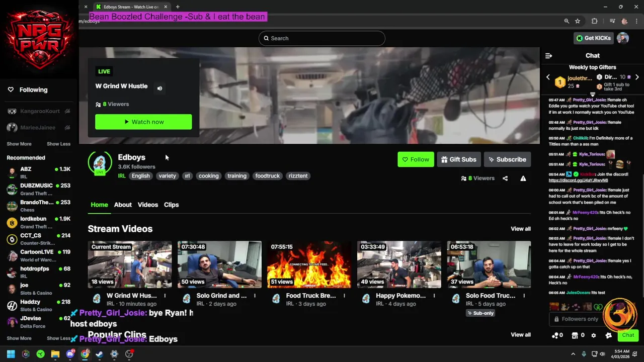Open options menu for Food Truck Bre... video
The height and width of the screenshot is (362, 644).
click(x=344, y=296)
